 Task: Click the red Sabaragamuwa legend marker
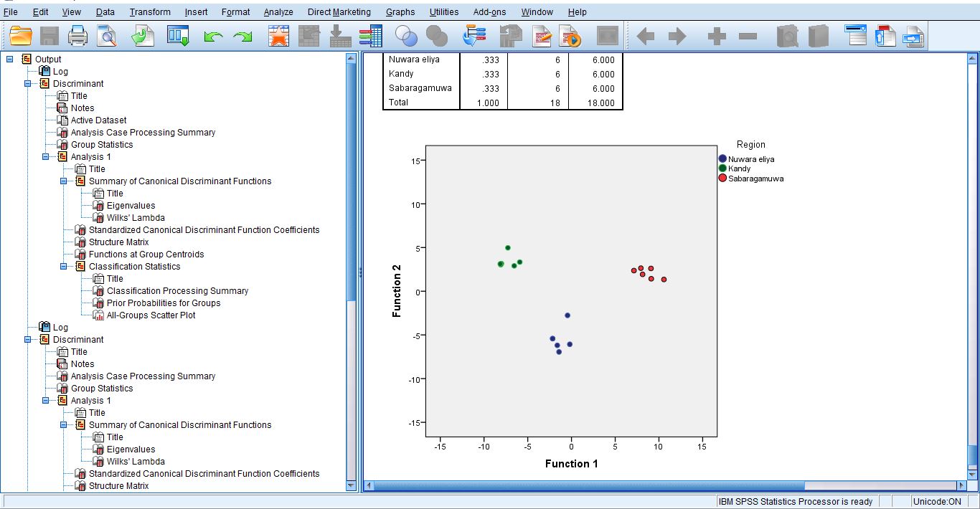[722, 179]
